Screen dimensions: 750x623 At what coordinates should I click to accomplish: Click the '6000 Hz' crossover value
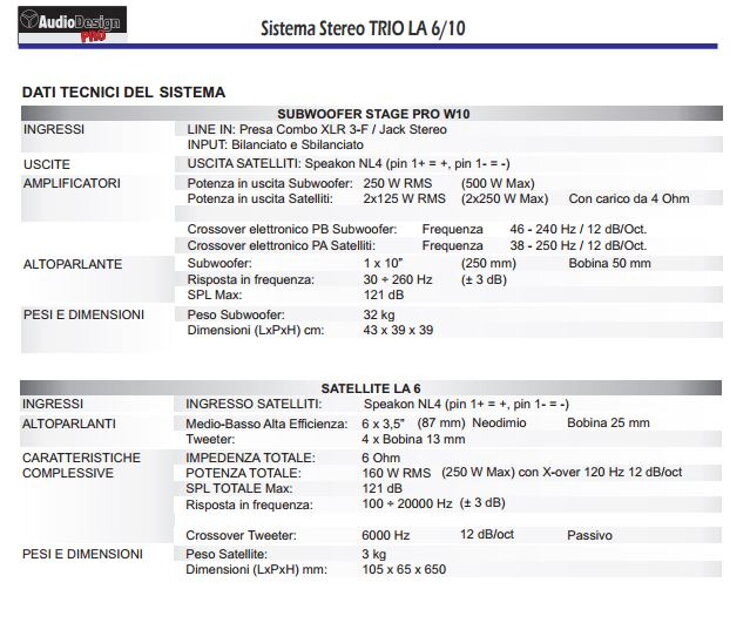coord(386,535)
